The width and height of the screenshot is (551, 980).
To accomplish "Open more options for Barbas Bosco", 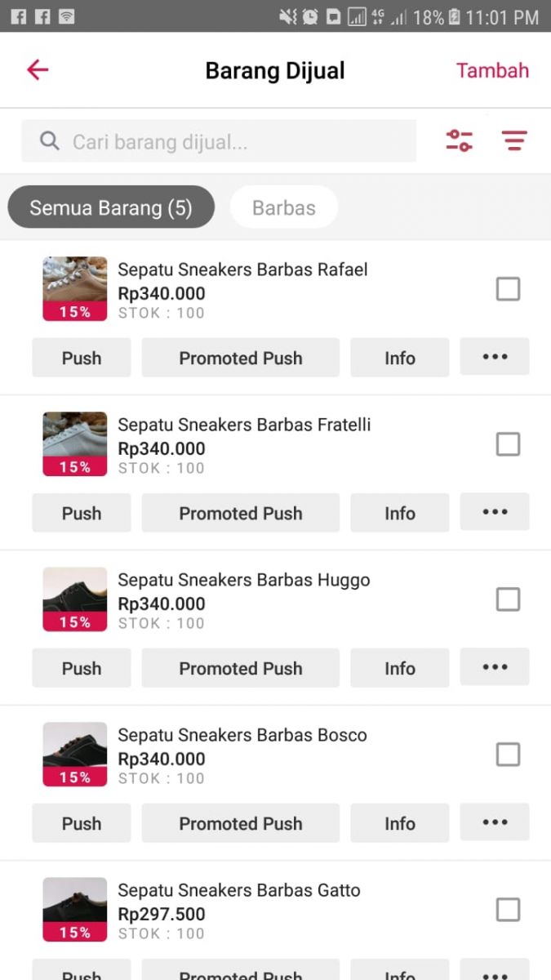I will tap(495, 822).
